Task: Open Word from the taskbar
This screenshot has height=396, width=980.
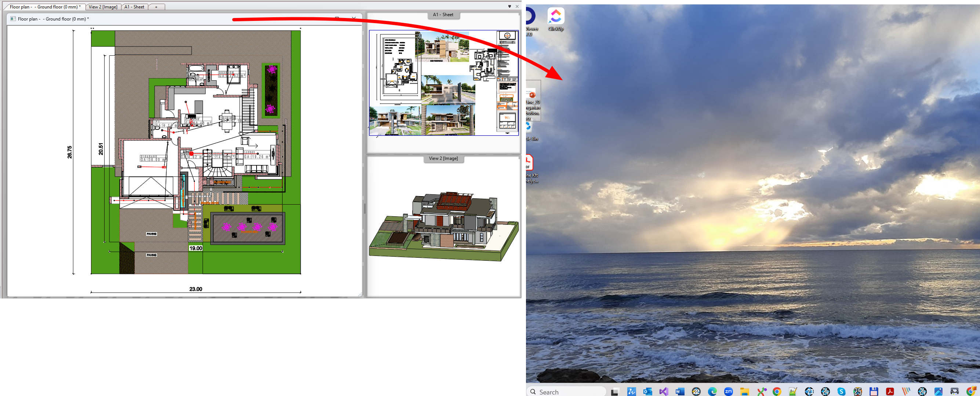Action: (680, 392)
